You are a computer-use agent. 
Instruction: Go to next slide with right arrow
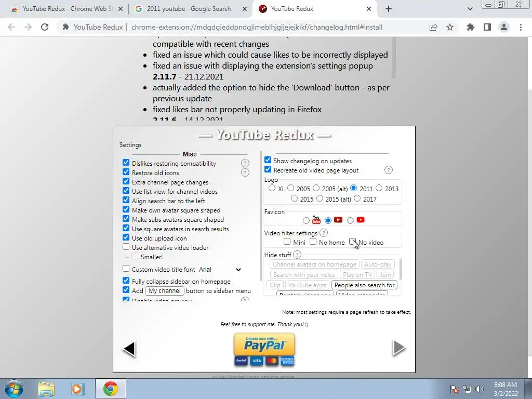pyautogui.click(x=398, y=348)
